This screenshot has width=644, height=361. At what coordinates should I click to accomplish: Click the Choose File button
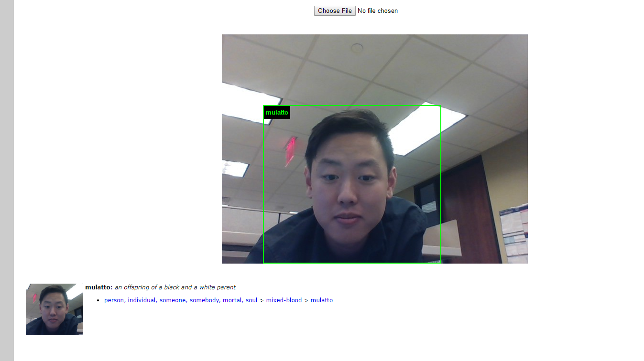(x=335, y=11)
